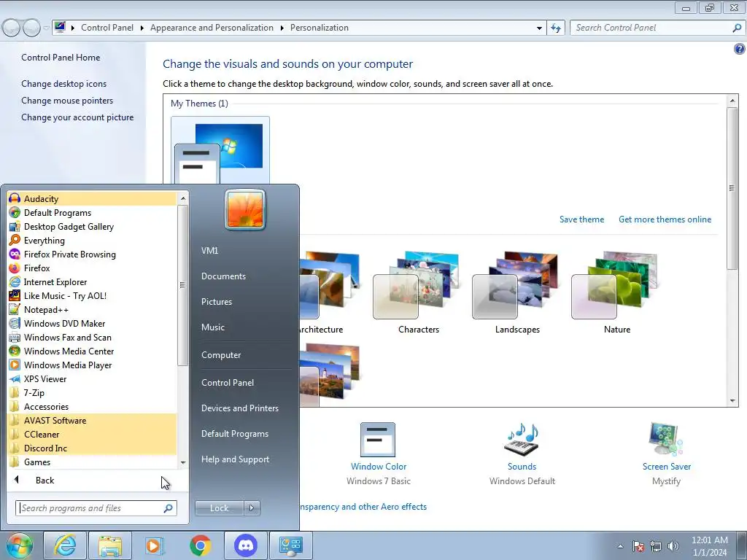747x560 pixels.
Task: Open Screen Saver settings
Action: coord(666,454)
